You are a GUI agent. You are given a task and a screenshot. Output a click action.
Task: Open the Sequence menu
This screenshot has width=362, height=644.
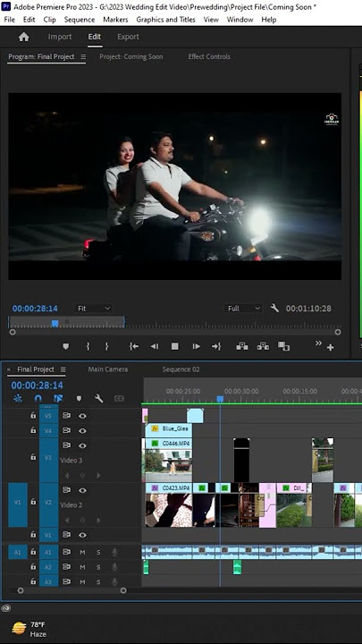(80, 20)
